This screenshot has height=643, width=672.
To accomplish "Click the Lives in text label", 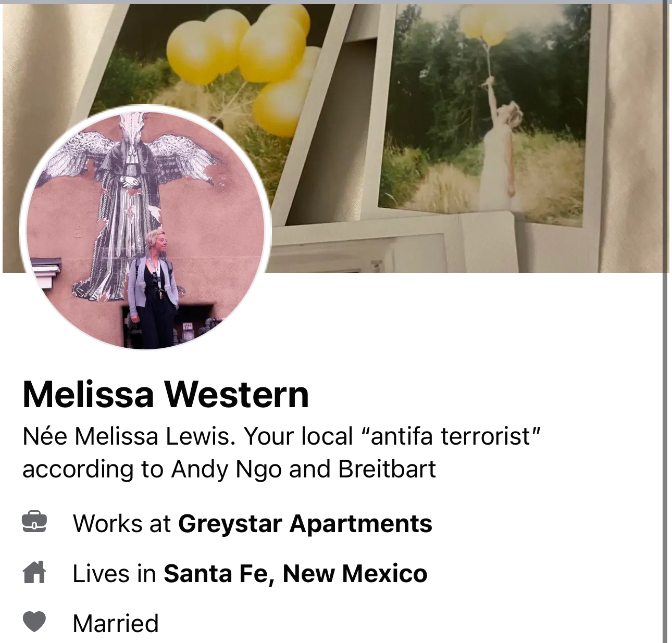I will coord(114,573).
